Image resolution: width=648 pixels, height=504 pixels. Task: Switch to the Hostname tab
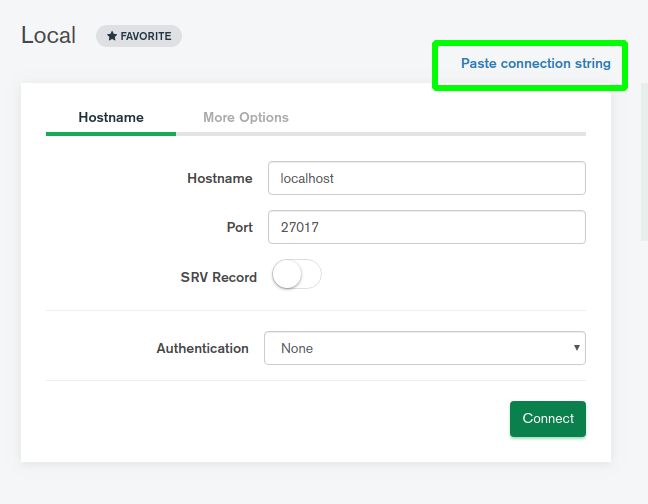click(111, 117)
